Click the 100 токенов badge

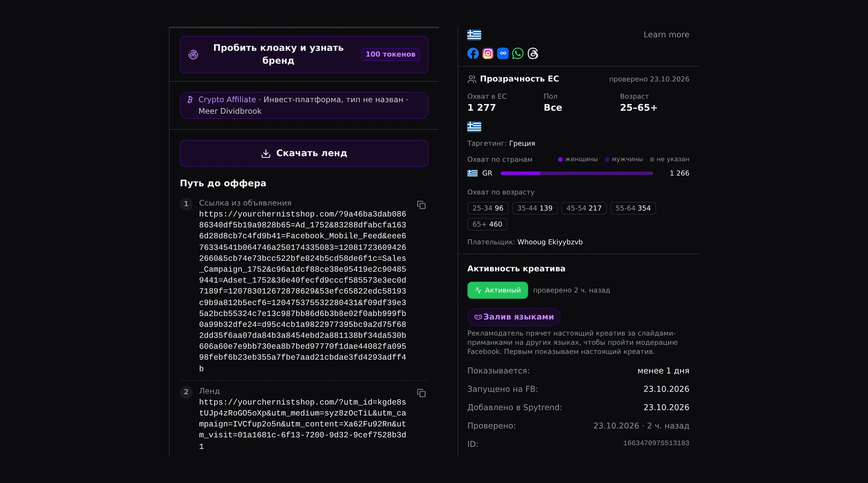pos(391,54)
